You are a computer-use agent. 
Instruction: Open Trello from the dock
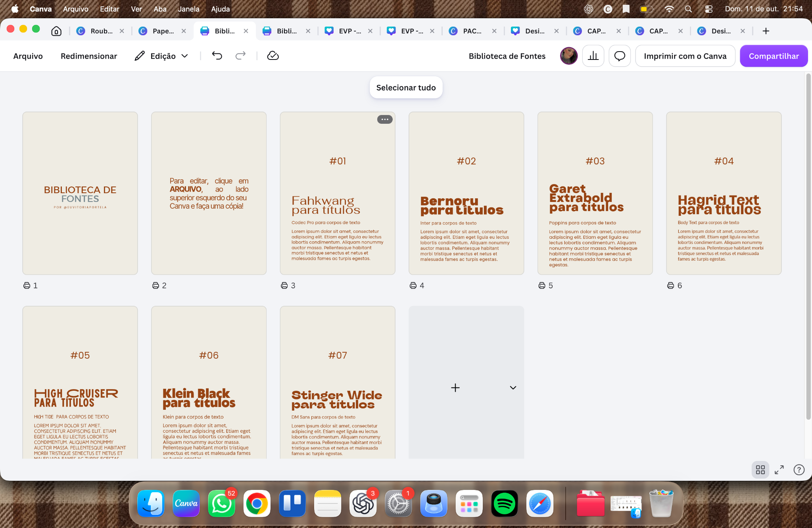[x=292, y=504]
